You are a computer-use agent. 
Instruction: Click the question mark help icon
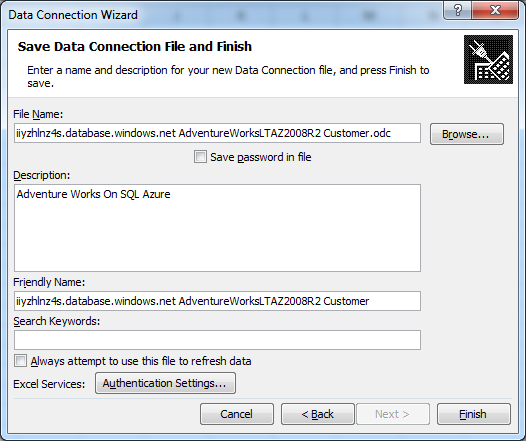[x=457, y=10]
